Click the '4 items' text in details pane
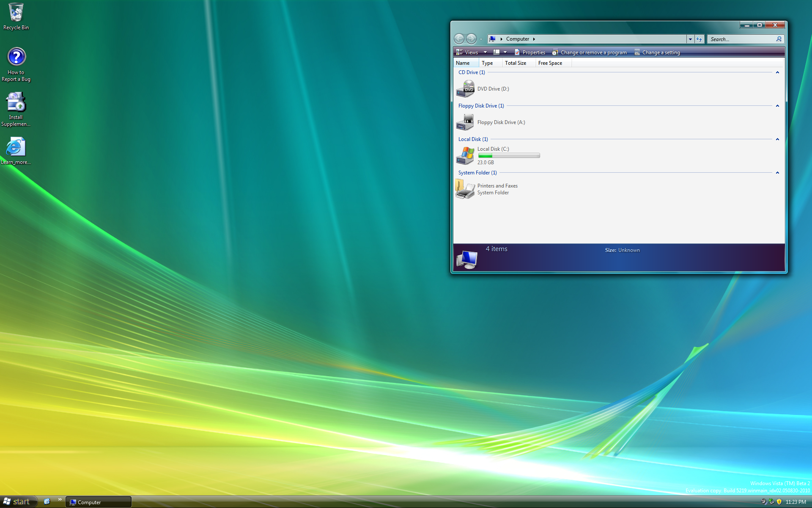This screenshot has height=508, width=812. [497, 249]
